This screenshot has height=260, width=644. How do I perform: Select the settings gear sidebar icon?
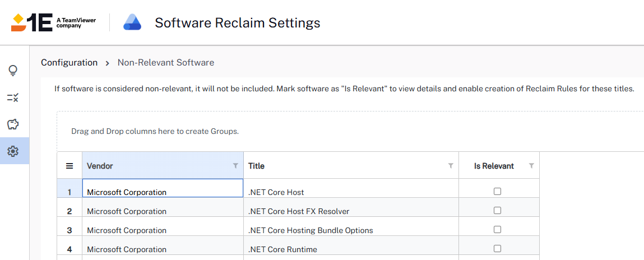[x=13, y=151]
